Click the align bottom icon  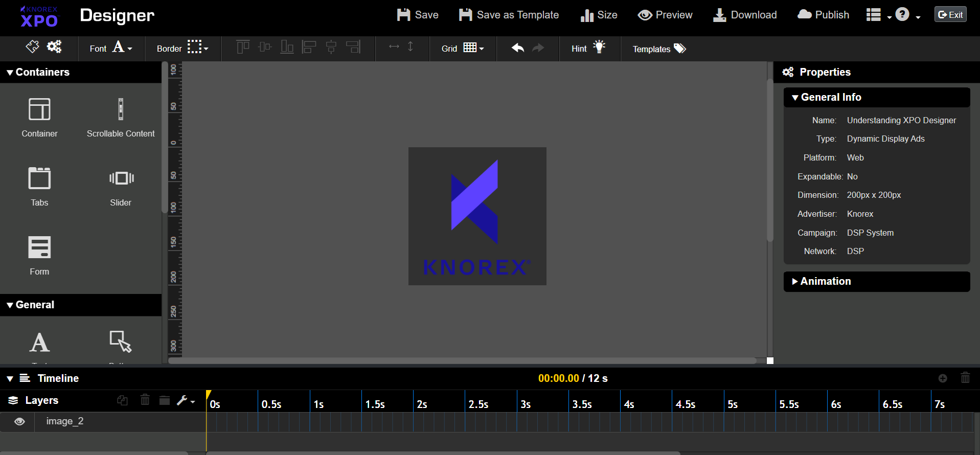[287, 47]
